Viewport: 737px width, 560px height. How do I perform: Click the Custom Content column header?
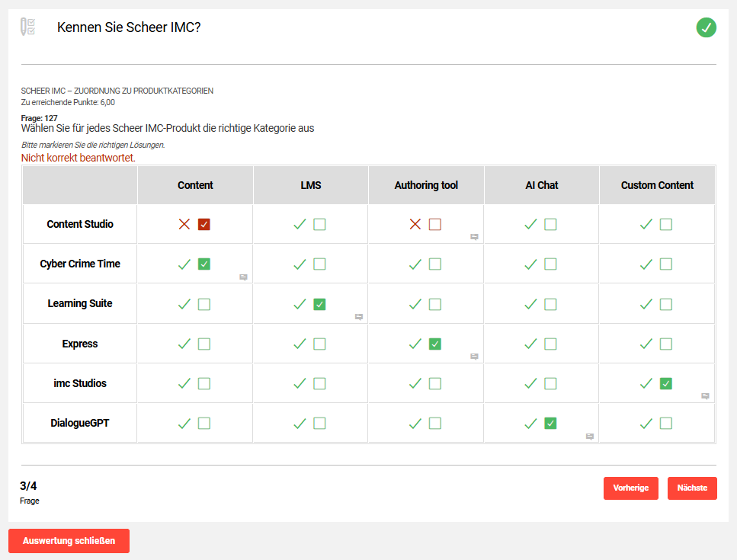(x=657, y=185)
